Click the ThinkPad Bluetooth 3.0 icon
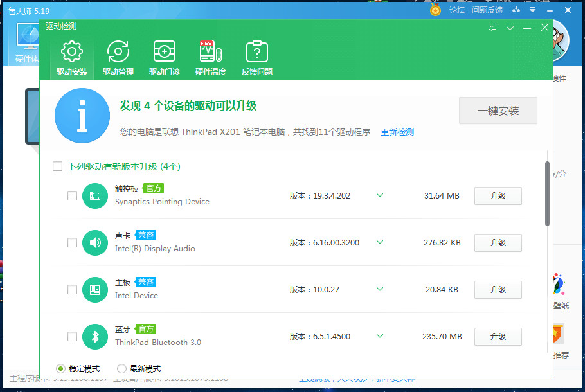Screen dimensions: 585x392 click(x=94, y=336)
